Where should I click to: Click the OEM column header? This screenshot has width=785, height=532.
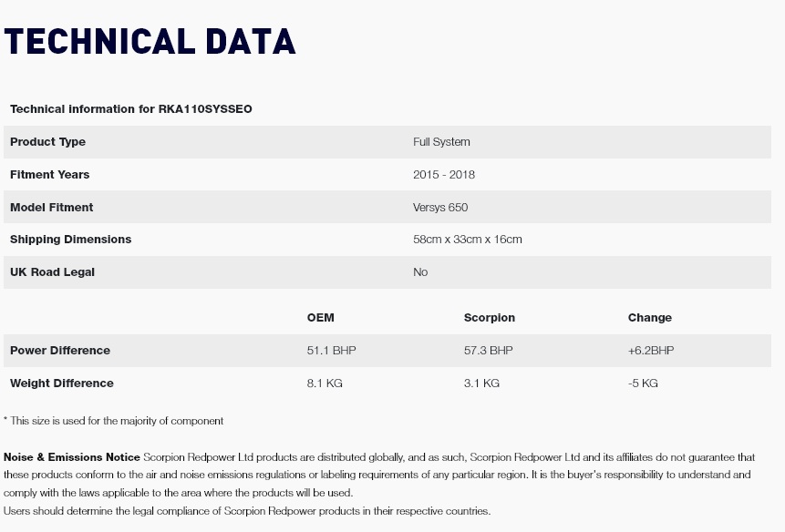(320, 318)
